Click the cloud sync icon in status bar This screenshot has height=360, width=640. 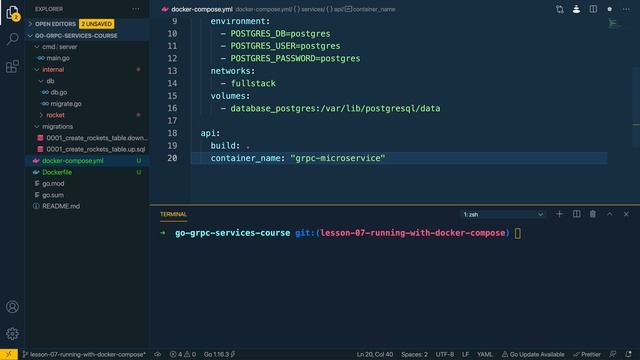coord(158,354)
